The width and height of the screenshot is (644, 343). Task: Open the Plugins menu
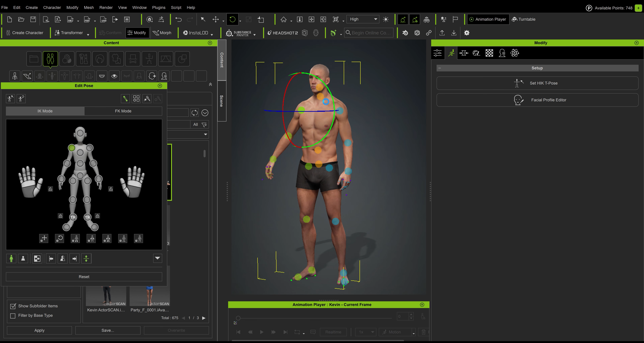pyautogui.click(x=159, y=8)
